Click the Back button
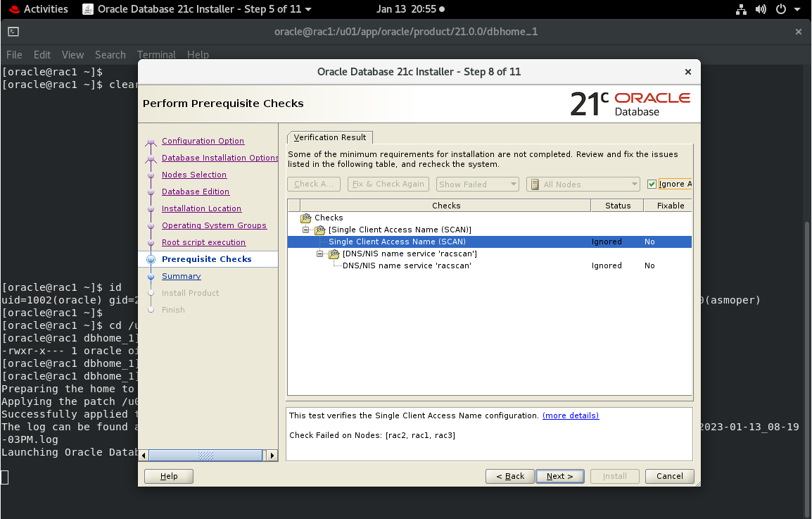 pos(510,476)
